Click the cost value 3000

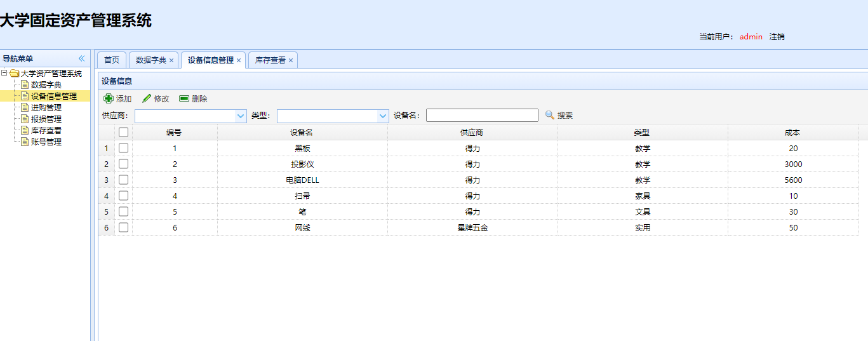click(x=793, y=164)
